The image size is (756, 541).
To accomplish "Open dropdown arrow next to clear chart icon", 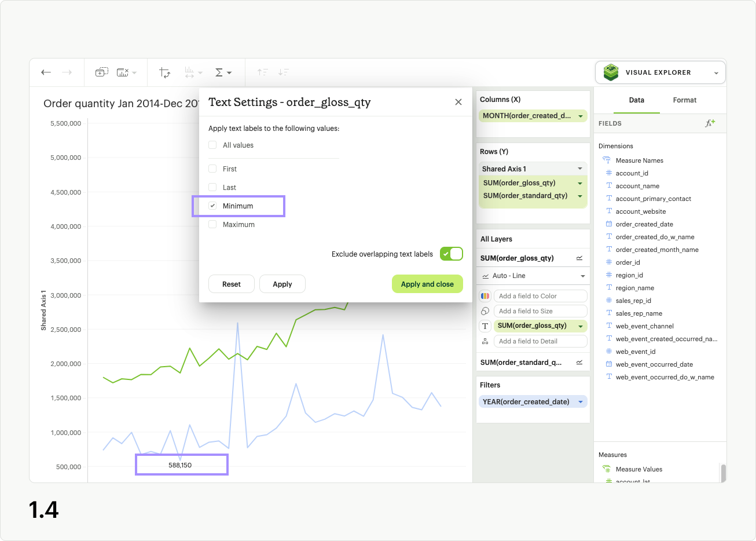I will click(x=134, y=73).
